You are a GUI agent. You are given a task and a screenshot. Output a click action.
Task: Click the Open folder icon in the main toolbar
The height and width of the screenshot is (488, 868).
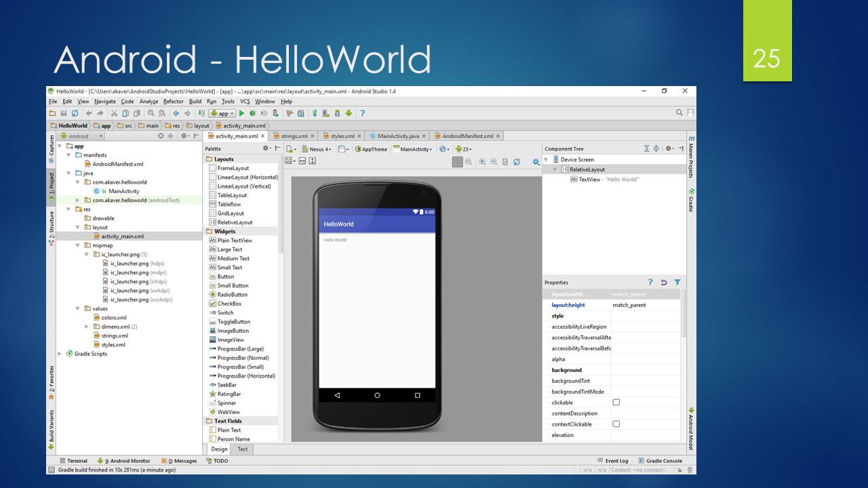pyautogui.click(x=52, y=113)
